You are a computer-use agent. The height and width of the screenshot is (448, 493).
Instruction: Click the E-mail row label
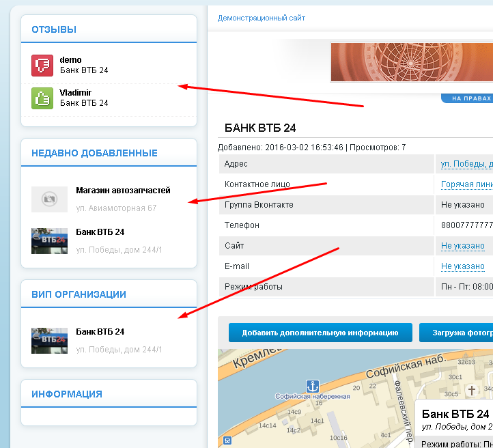[x=236, y=266]
